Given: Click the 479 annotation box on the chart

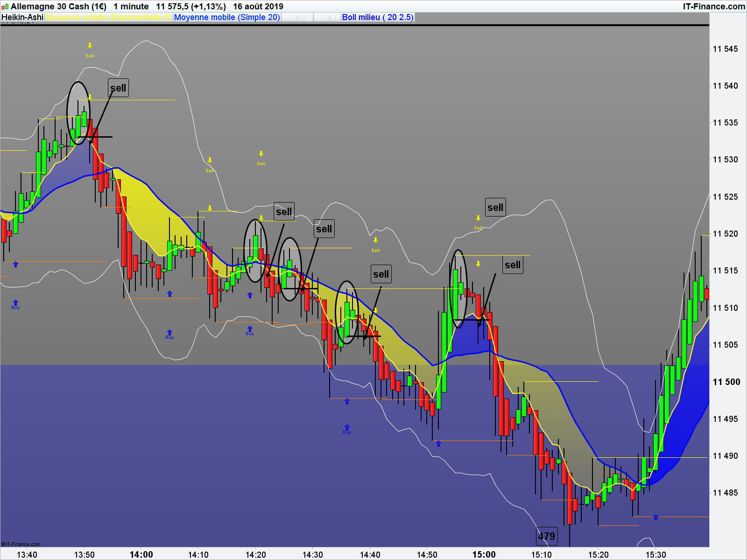Looking at the screenshot, I should 547,536.
